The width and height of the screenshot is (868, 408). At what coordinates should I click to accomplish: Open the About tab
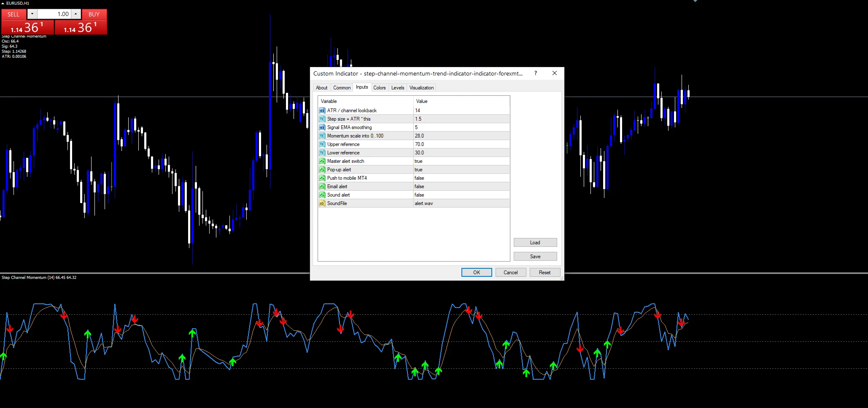(x=322, y=88)
